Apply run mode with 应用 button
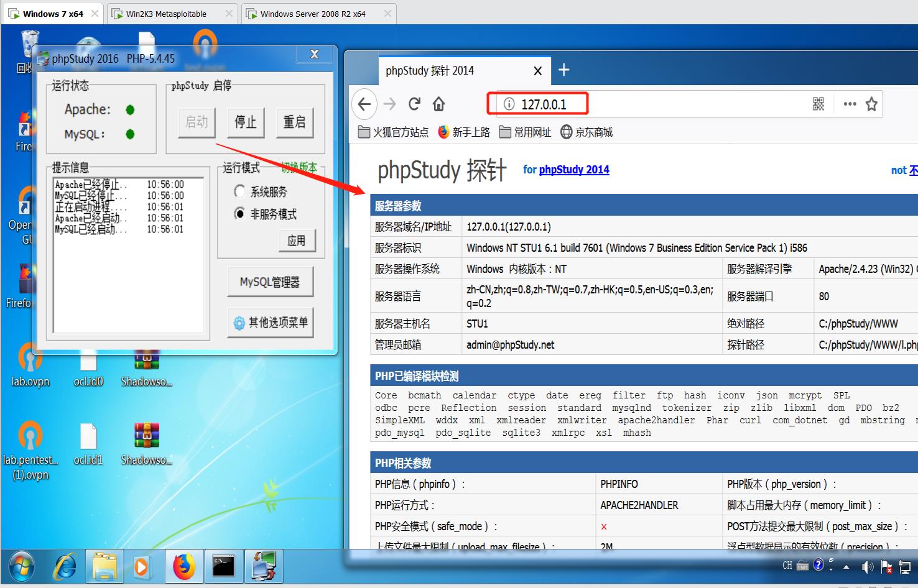The height and width of the screenshot is (588, 918). [x=296, y=241]
